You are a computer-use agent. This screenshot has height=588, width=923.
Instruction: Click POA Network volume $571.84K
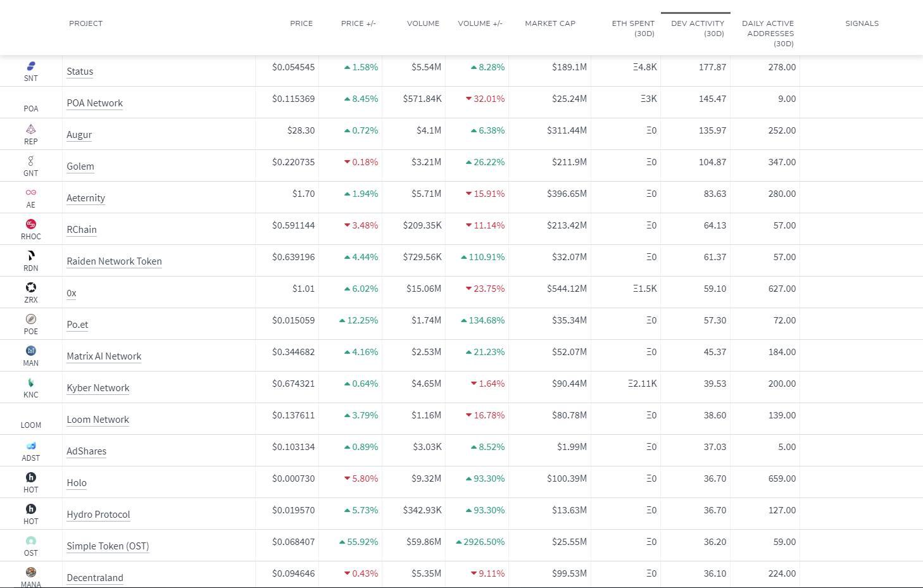click(x=422, y=99)
